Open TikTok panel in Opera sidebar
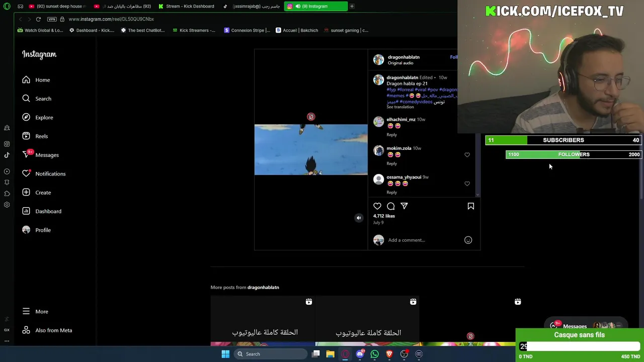The width and height of the screenshot is (644, 362). pos(7,155)
